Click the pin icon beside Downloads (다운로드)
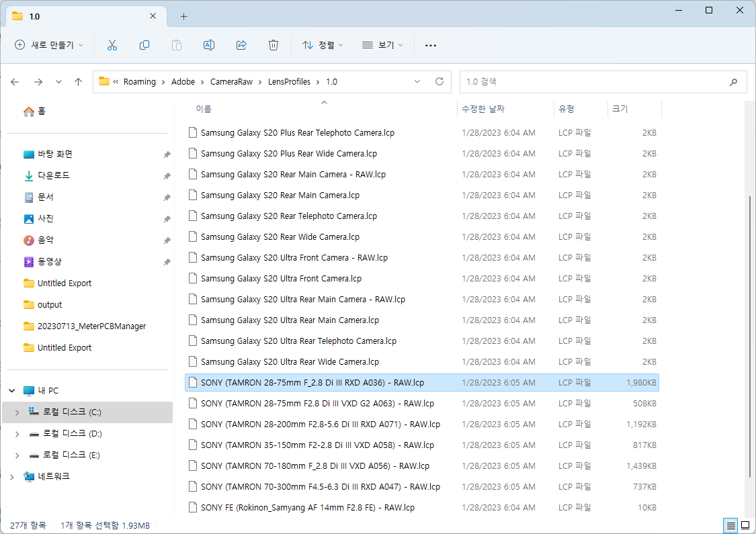The height and width of the screenshot is (534, 756). [167, 176]
